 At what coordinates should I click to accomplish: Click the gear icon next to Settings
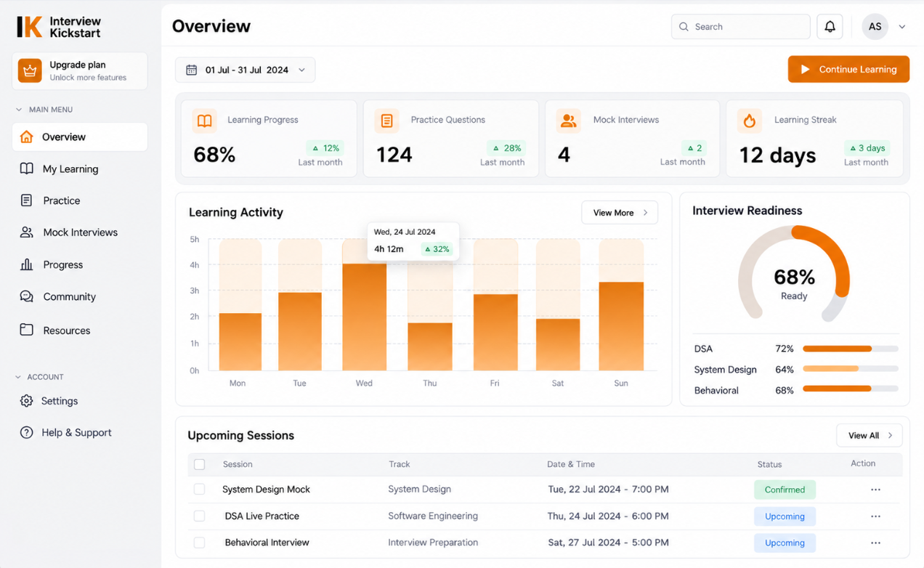point(27,401)
